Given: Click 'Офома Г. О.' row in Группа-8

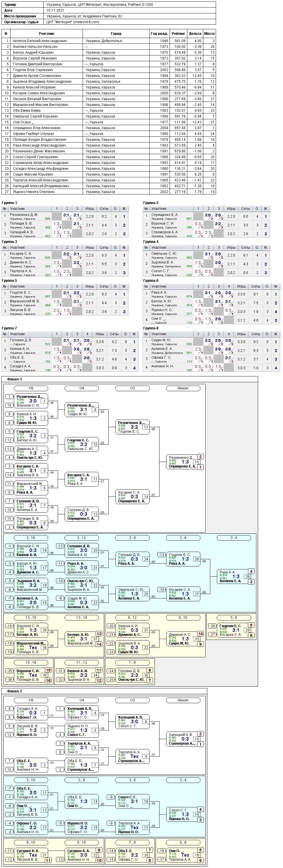Looking at the screenshot, I should (211, 359).
